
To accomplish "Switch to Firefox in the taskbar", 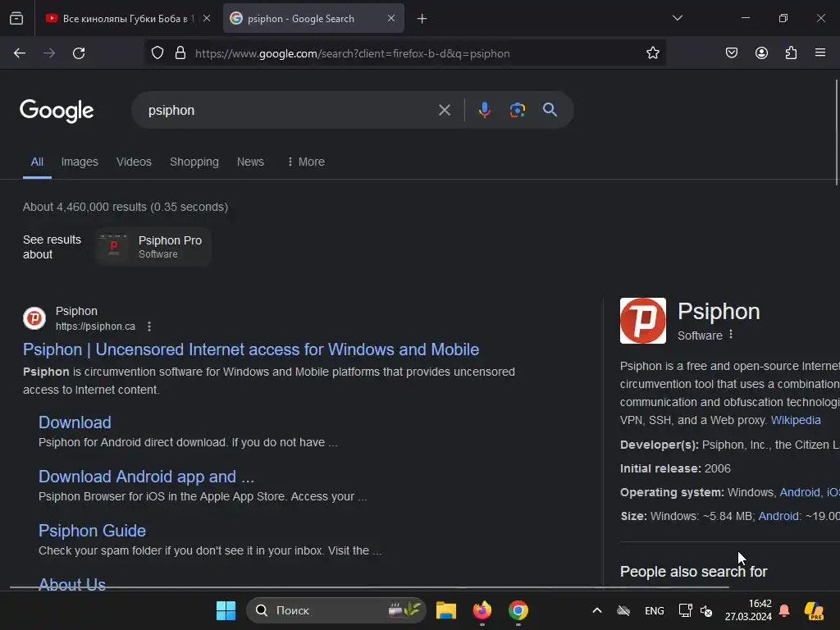I will pyautogui.click(x=482, y=610).
